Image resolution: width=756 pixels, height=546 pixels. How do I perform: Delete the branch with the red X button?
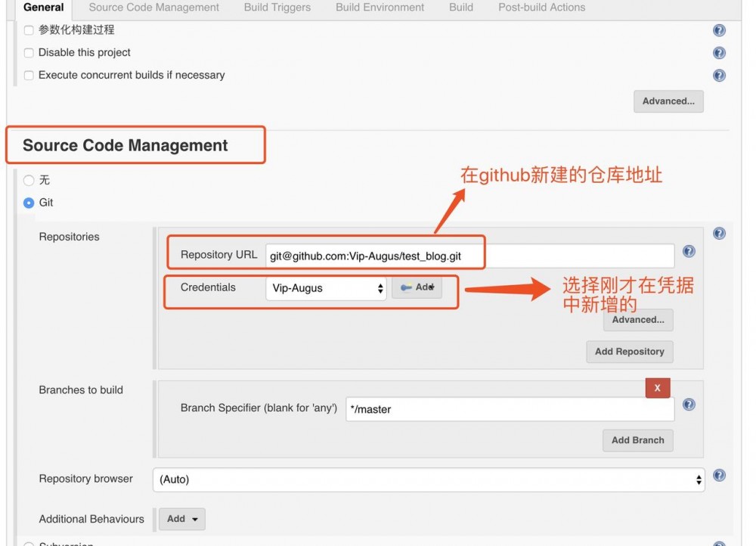click(x=657, y=387)
